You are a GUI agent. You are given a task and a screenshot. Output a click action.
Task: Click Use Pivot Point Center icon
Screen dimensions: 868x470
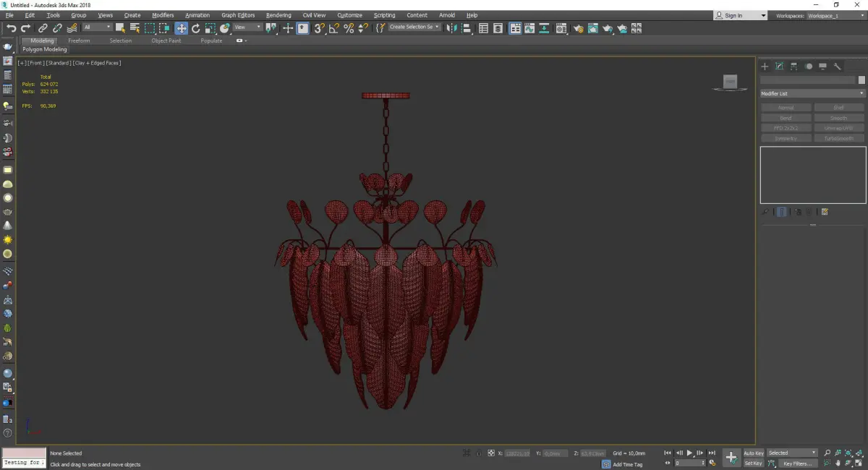[272, 28]
